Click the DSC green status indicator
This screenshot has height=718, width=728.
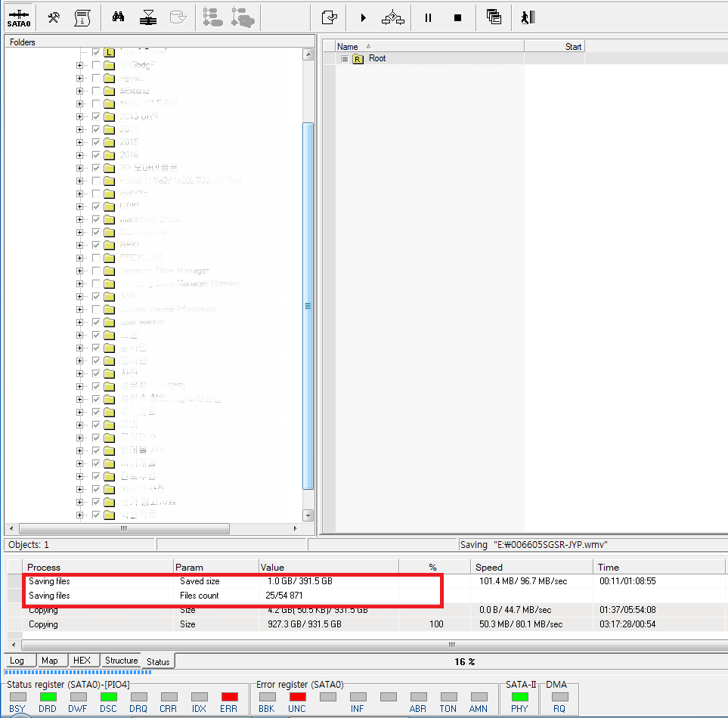[x=108, y=697]
